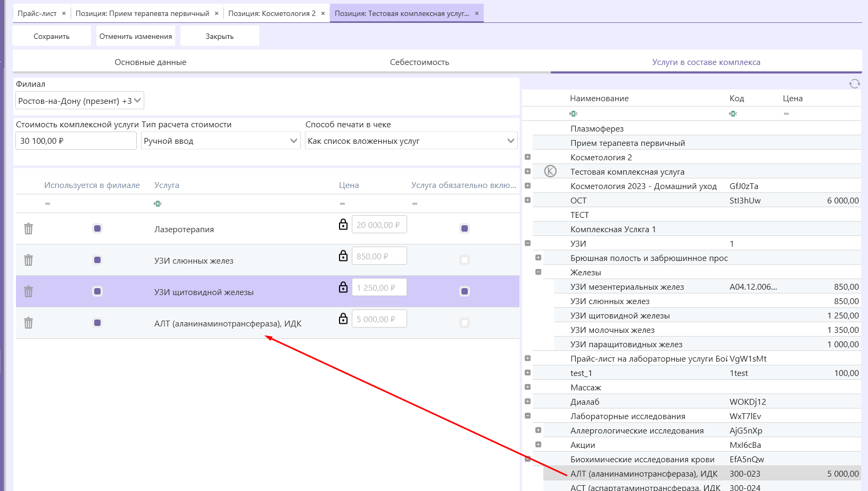Delete the УЗИ слюнных желез row via trash
This screenshot has width=868, height=491.
(x=29, y=260)
